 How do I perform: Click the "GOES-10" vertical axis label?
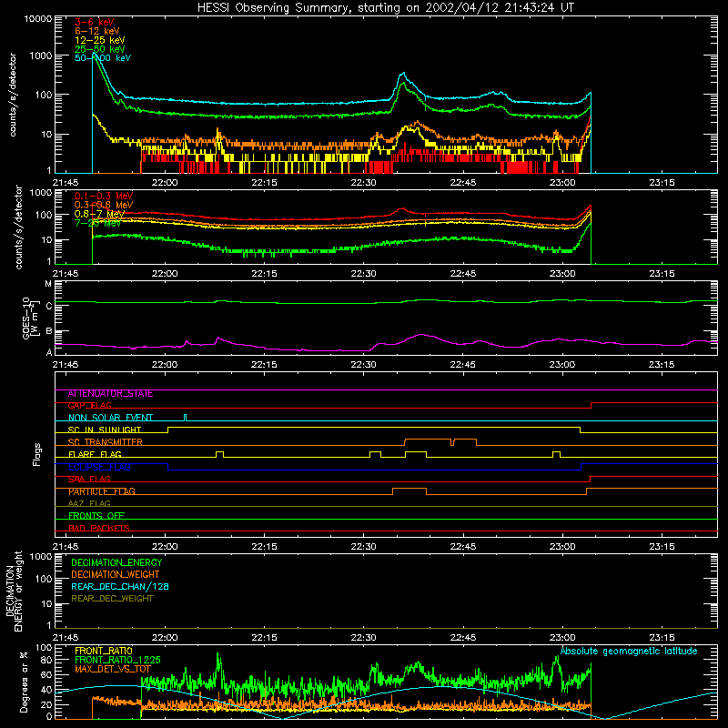click(x=26, y=318)
